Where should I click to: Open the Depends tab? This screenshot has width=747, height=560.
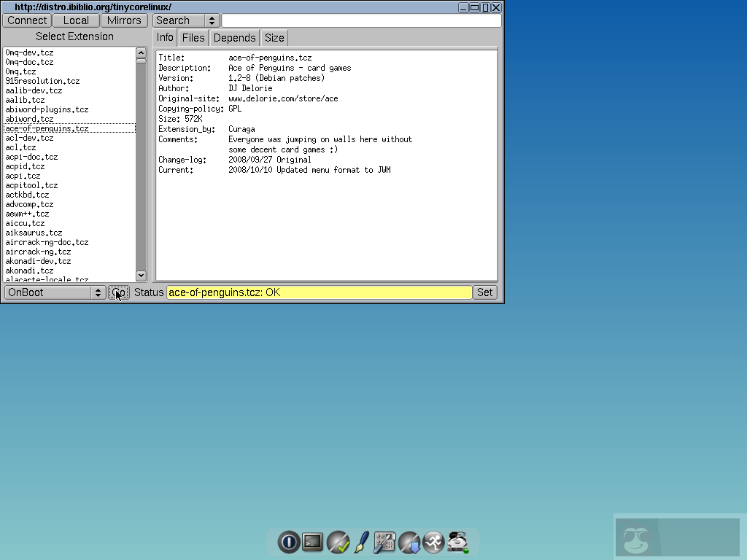pyautogui.click(x=234, y=37)
